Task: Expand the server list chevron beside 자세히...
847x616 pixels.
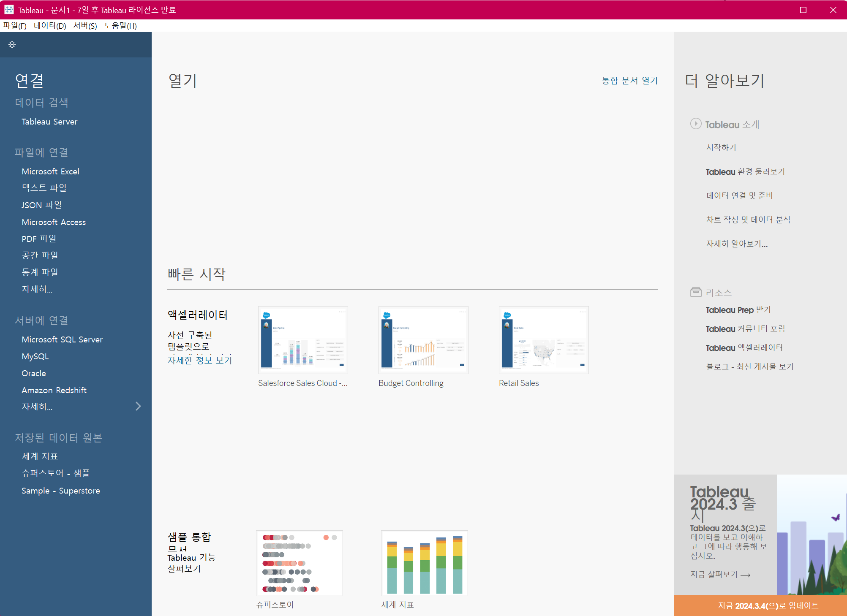Action: pyautogui.click(x=138, y=406)
